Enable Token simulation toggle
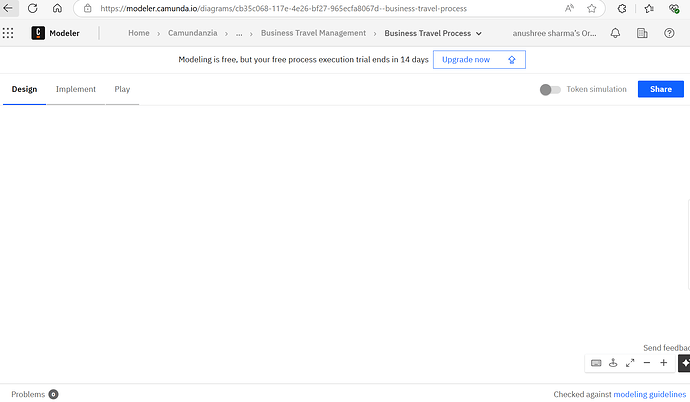 point(550,89)
